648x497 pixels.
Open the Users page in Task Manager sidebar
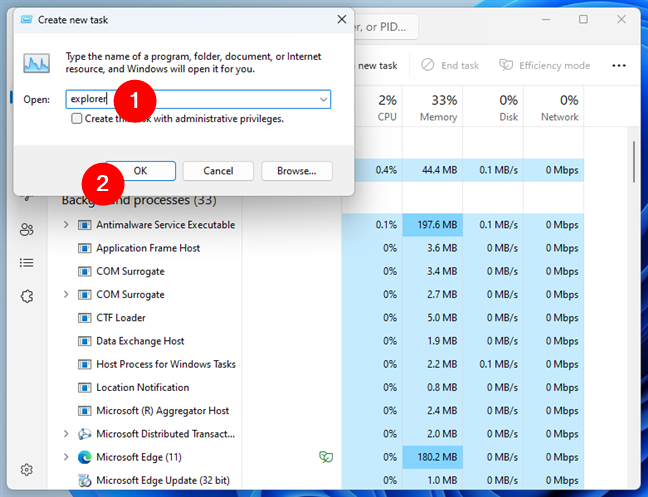(x=27, y=230)
